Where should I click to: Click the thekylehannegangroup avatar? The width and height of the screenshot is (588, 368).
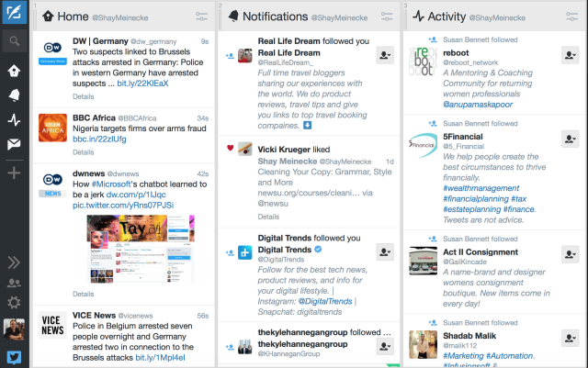click(x=245, y=347)
